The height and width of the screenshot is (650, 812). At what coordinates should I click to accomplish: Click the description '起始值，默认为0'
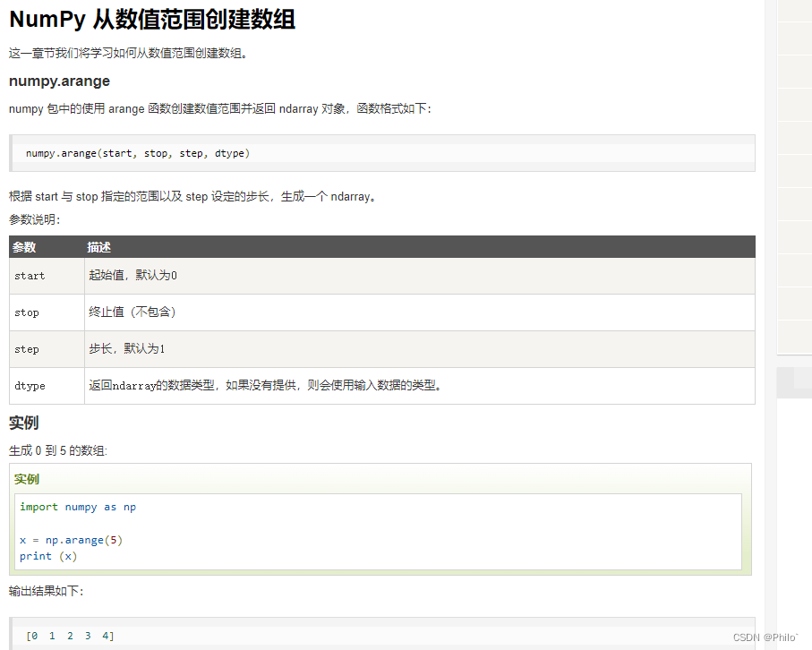pyautogui.click(x=133, y=275)
